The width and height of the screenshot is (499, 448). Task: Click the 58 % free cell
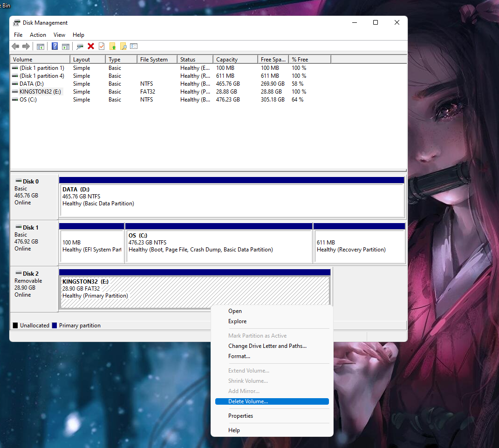(x=298, y=84)
